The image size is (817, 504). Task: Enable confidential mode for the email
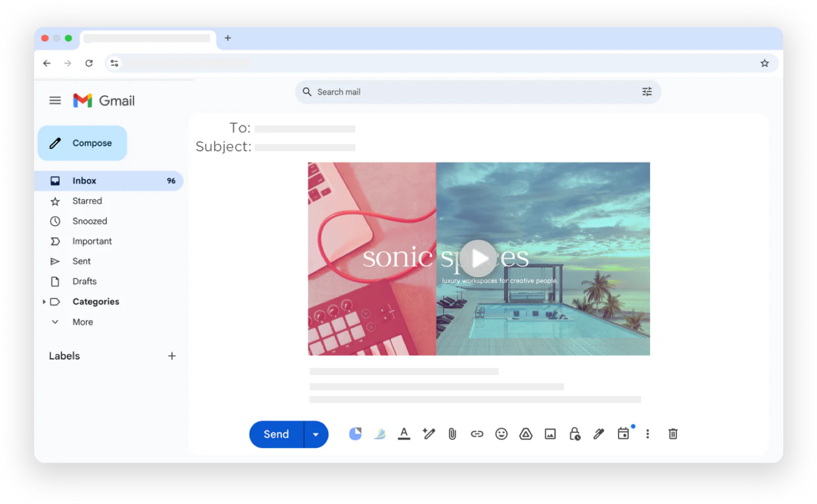[574, 434]
